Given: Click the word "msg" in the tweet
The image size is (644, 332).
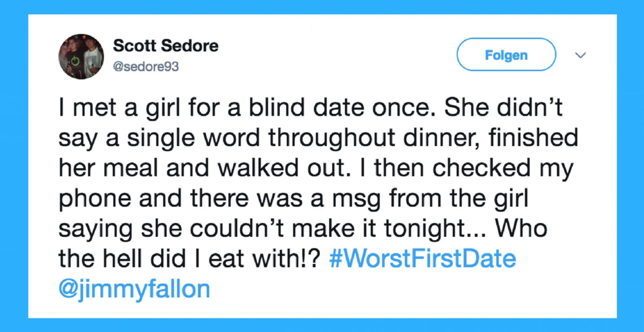Looking at the screenshot, I should click(x=356, y=199).
